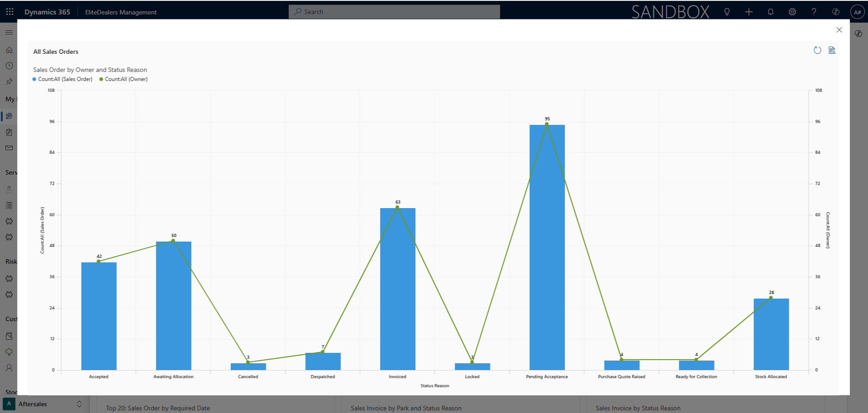Screen dimensions: 868x413
Task: Open the Activities clipboard icon in the sidebar
Action: point(9,132)
